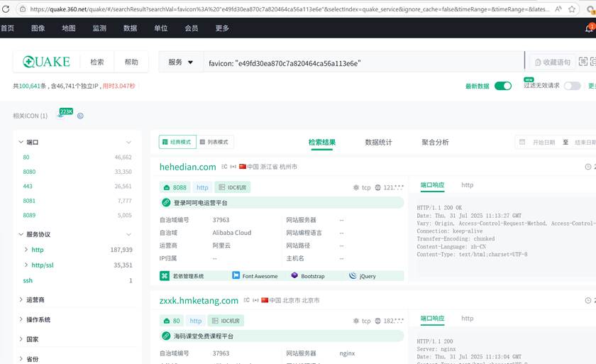Image resolution: width=596 pixels, height=364 pixels.
Task: Click into the favicon search query field
Action: coord(364,63)
